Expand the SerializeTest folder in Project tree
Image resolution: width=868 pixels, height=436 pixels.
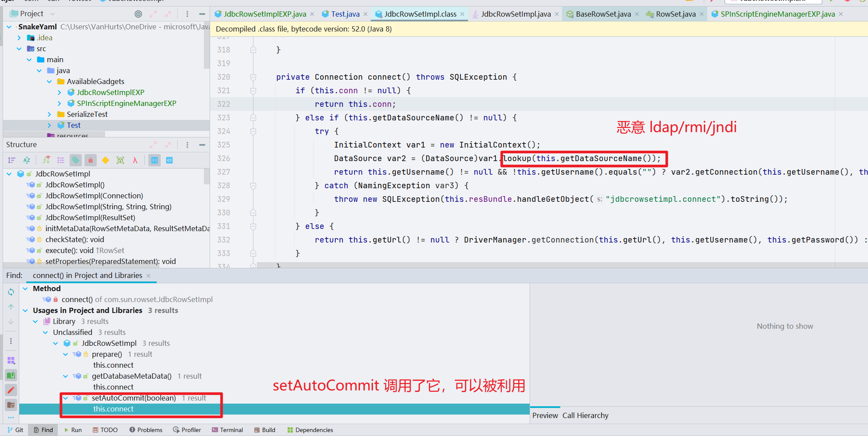coord(49,114)
